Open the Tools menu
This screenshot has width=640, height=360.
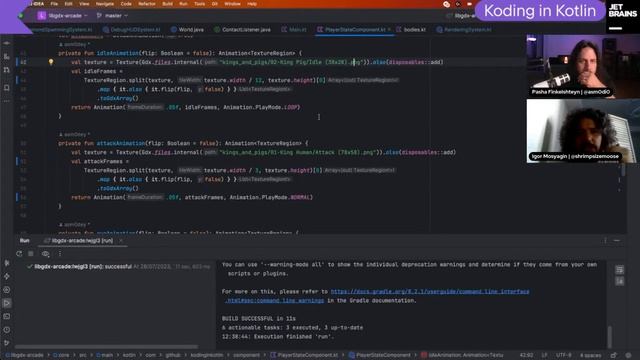pyautogui.click(x=200, y=4)
